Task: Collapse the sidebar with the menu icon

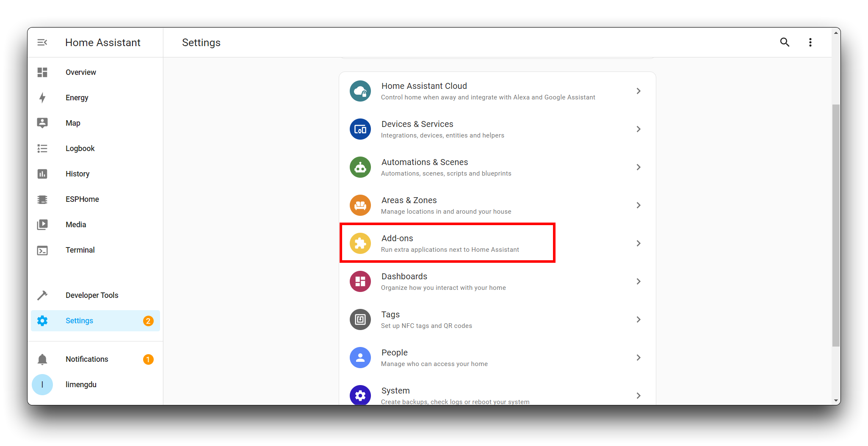Action: [x=42, y=42]
